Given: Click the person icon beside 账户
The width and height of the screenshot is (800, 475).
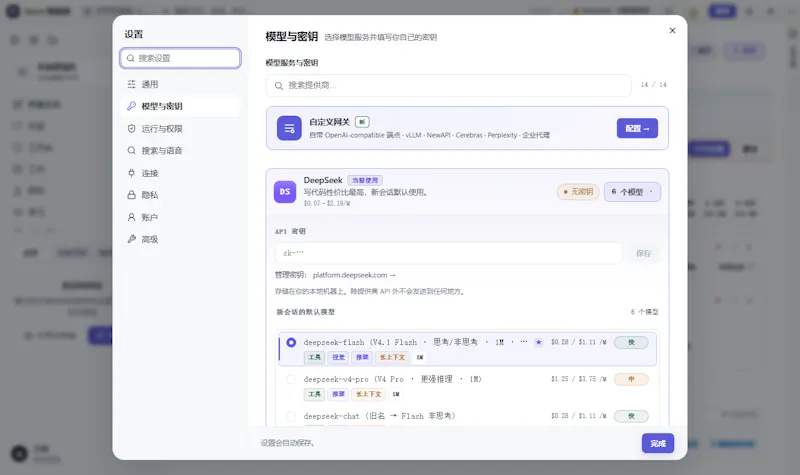Looking at the screenshot, I should [132, 217].
